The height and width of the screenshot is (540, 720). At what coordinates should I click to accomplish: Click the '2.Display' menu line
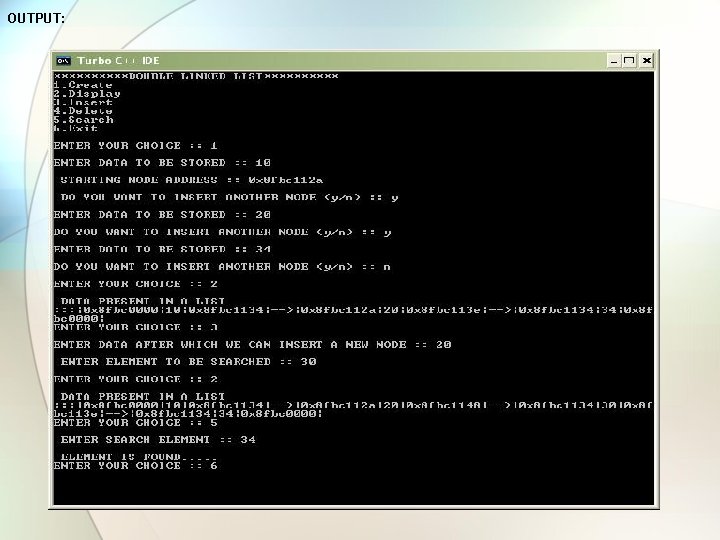(x=87, y=94)
